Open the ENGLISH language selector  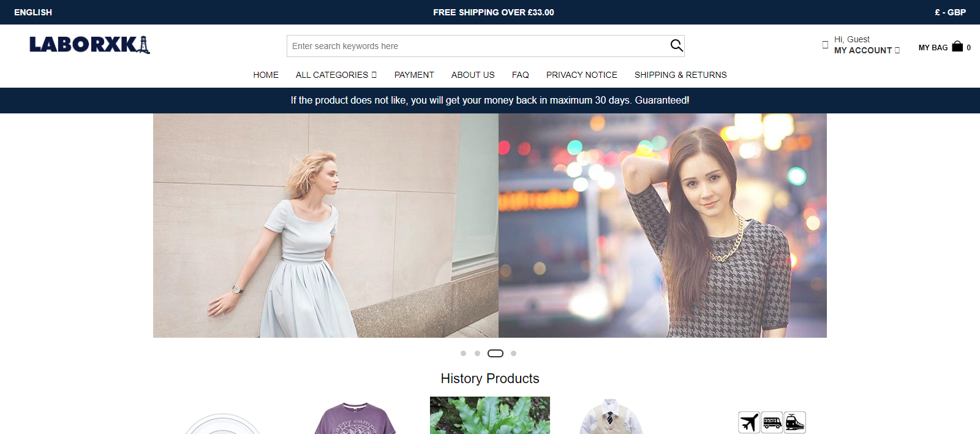pos(33,12)
